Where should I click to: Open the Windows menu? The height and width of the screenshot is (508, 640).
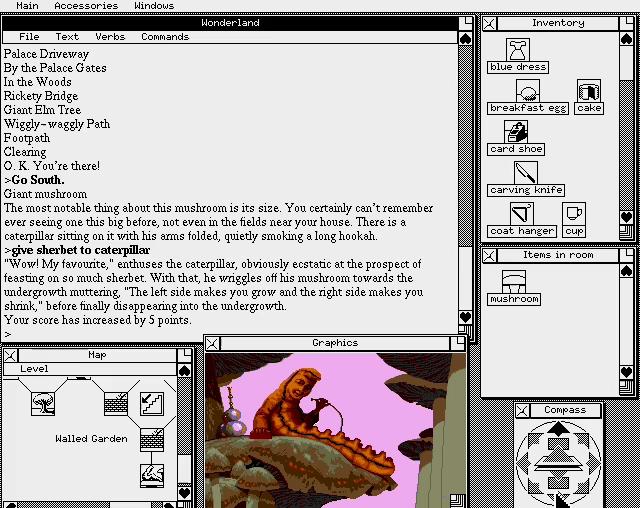pos(154,6)
